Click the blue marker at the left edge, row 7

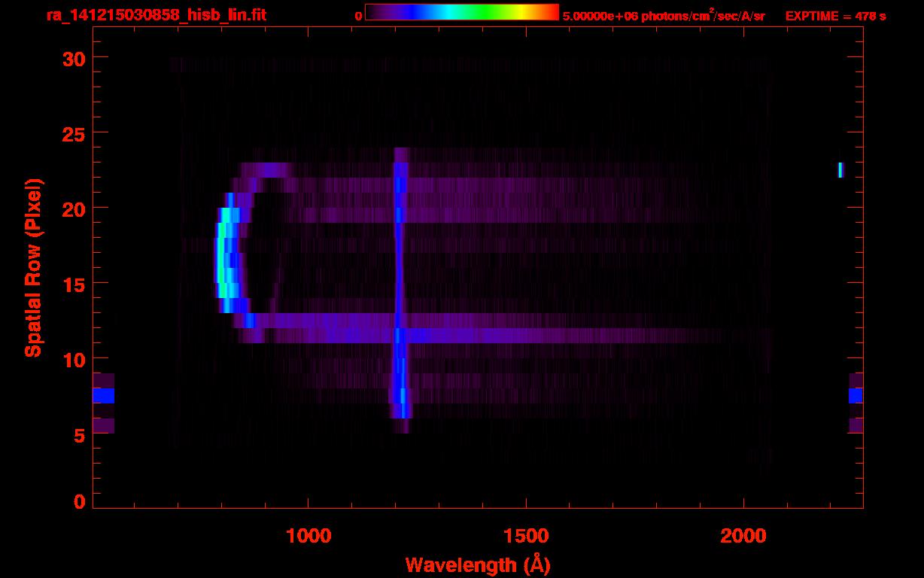tap(103, 396)
